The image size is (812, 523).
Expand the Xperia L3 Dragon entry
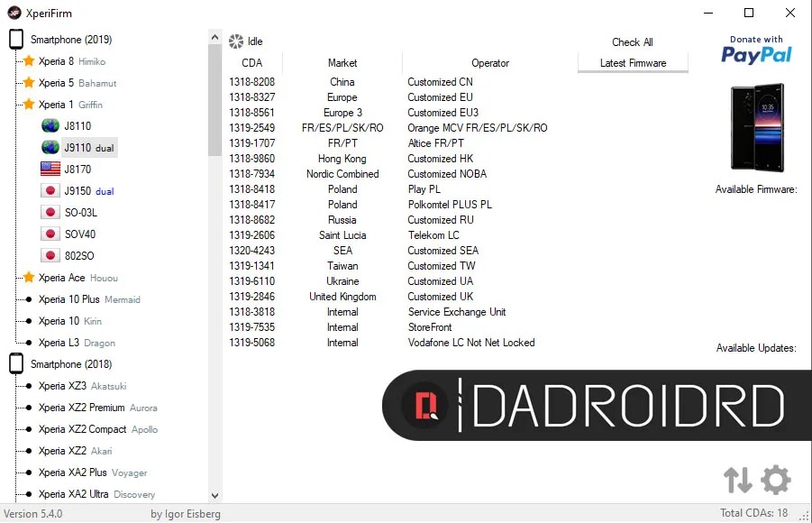[x=77, y=343]
